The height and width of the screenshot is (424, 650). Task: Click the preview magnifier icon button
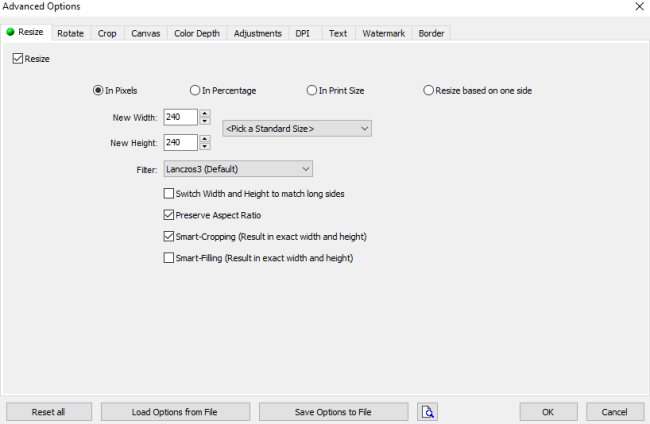pyautogui.click(x=427, y=412)
